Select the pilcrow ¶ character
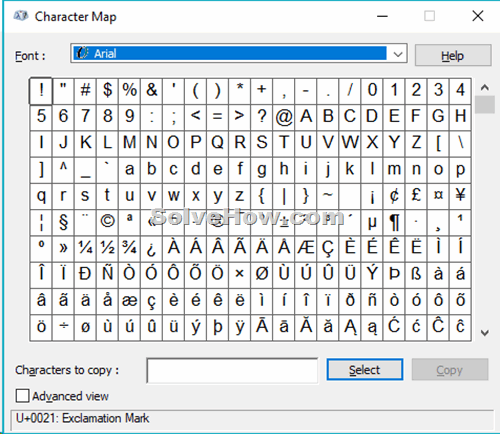This screenshot has height=434, width=500. point(394,223)
